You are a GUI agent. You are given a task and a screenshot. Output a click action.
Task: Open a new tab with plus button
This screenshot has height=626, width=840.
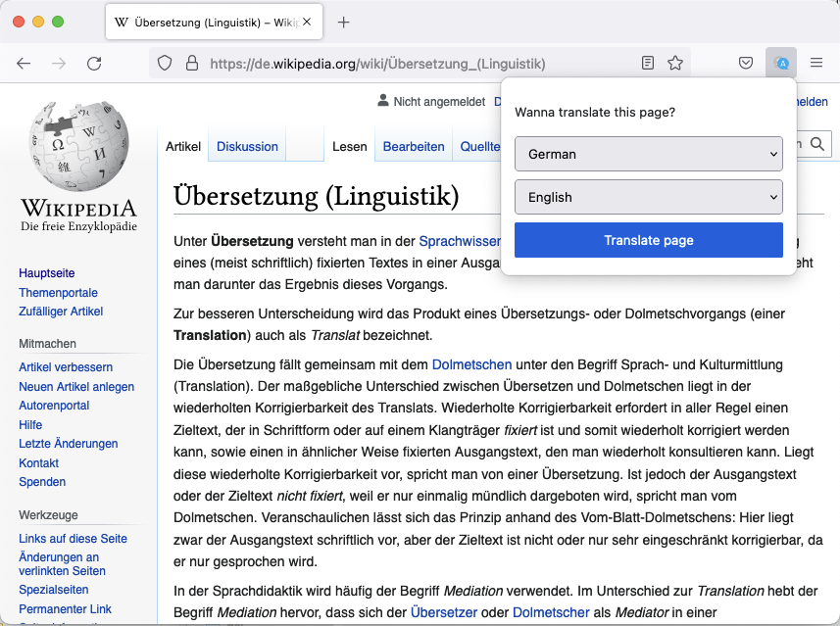343,23
